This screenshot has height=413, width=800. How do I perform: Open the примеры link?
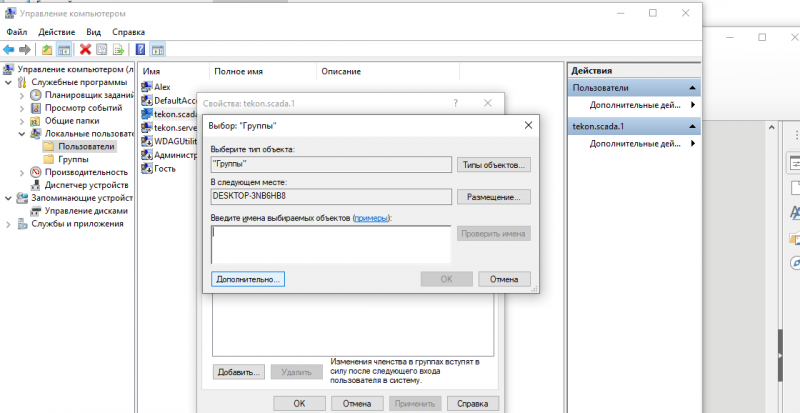pos(371,217)
